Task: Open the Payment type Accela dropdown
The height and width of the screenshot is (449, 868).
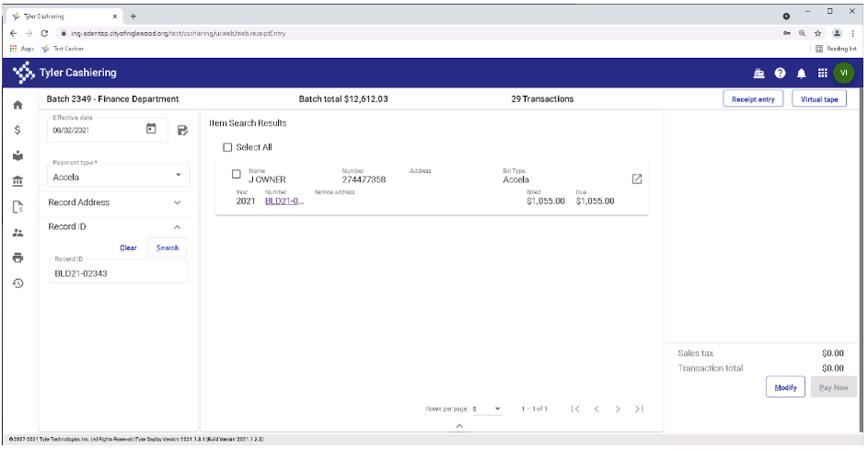Action: pyautogui.click(x=119, y=175)
